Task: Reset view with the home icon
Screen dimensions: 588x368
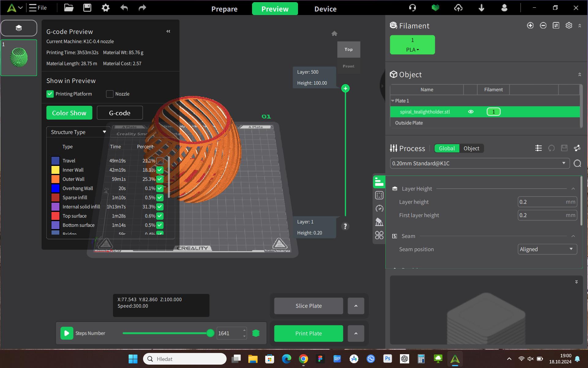Action: point(334,33)
